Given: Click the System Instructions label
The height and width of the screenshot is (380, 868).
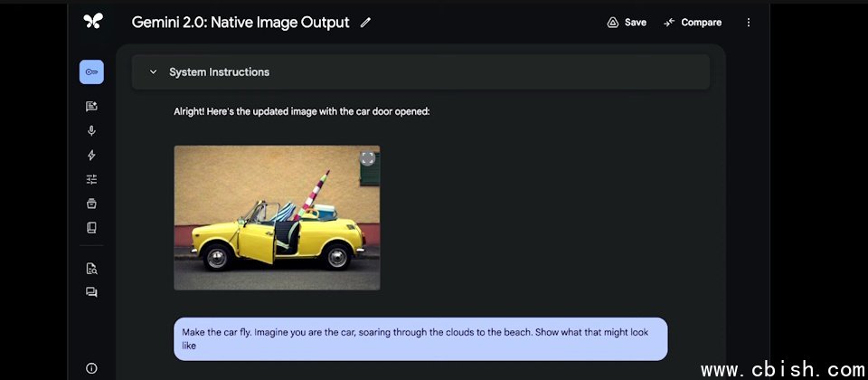Looking at the screenshot, I should pyautogui.click(x=219, y=72).
